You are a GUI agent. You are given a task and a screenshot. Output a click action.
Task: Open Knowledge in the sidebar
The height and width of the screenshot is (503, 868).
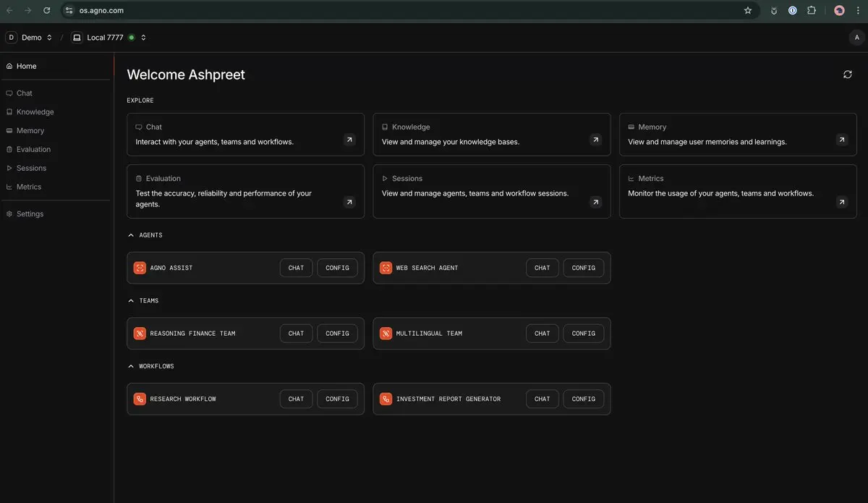click(x=56, y=112)
